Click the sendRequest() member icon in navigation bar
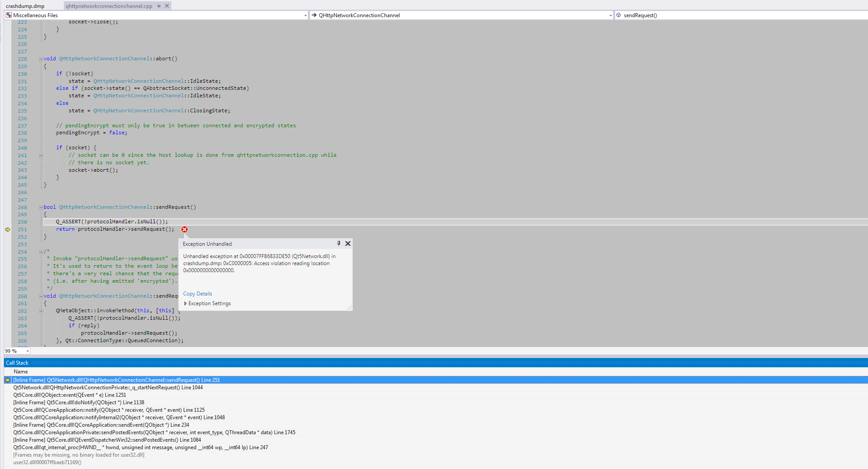Viewport: 868px width, 469px height. (x=619, y=15)
